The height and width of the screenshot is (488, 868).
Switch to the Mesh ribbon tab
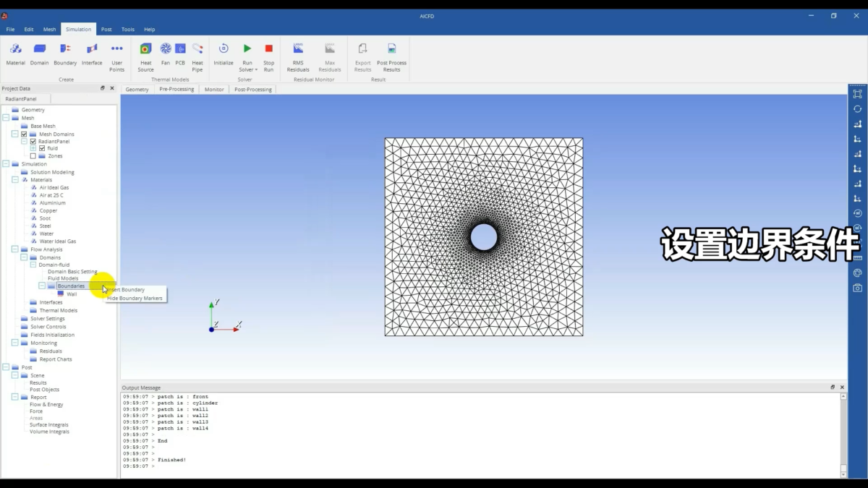click(x=49, y=30)
